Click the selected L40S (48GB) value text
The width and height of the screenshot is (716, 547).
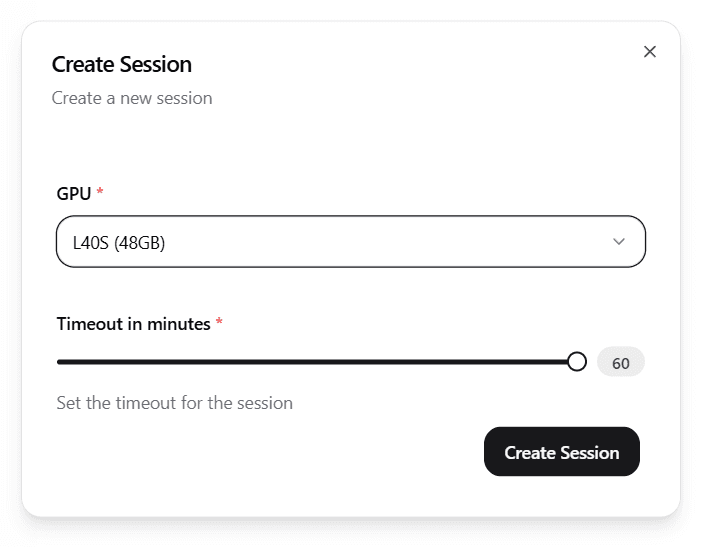(x=119, y=242)
